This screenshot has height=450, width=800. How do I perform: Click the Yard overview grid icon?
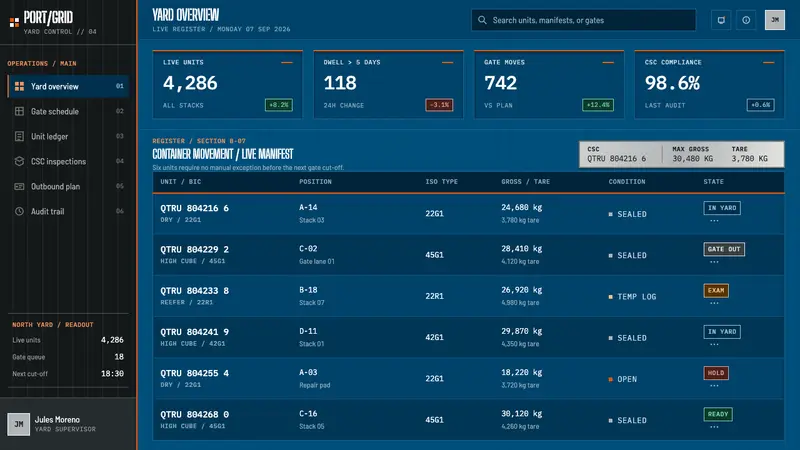[x=19, y=86]
